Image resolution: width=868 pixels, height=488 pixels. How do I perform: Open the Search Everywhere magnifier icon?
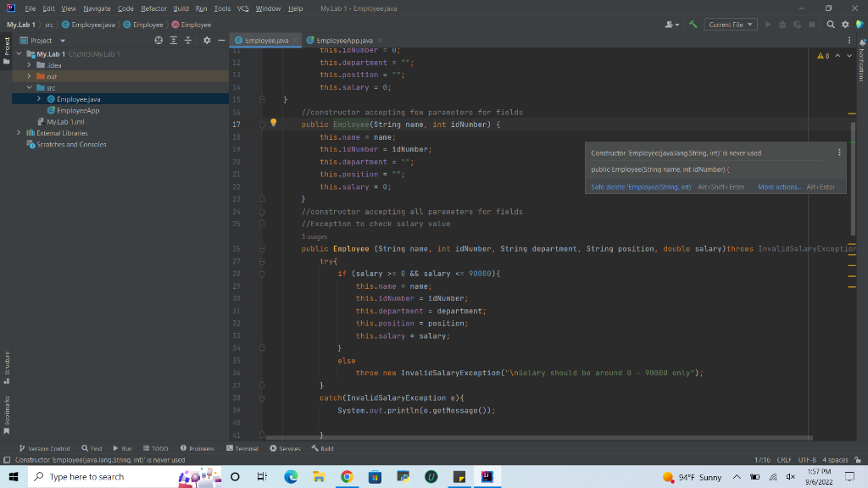click(832, 25)
